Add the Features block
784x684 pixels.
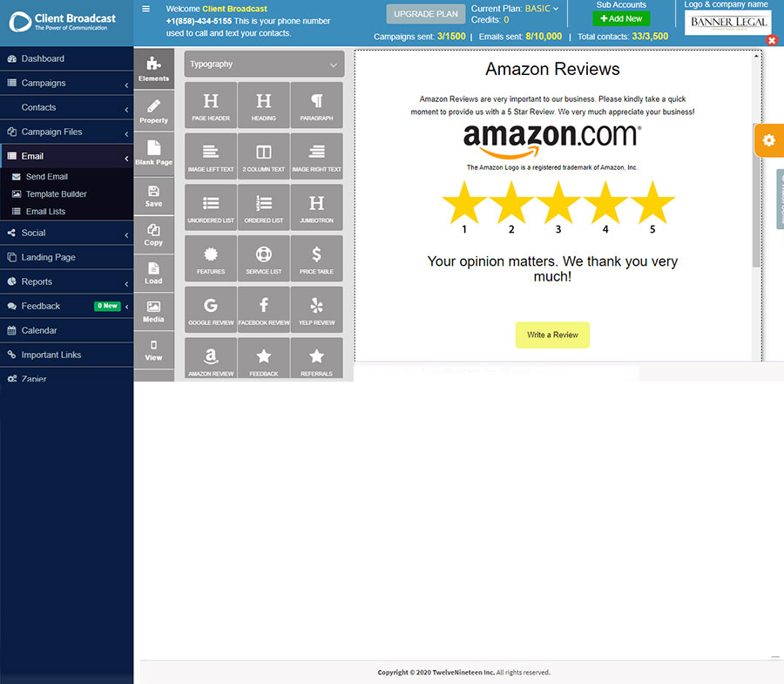pyautogui.click(x=211, y=259)
